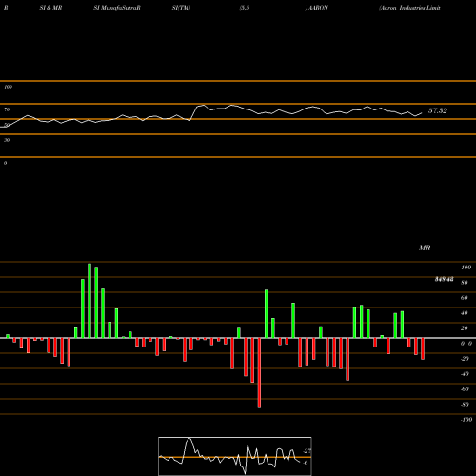Click the MR axis label -100
Image resolution: width=476 pixels, height=476 pixels.
point(466,420)
